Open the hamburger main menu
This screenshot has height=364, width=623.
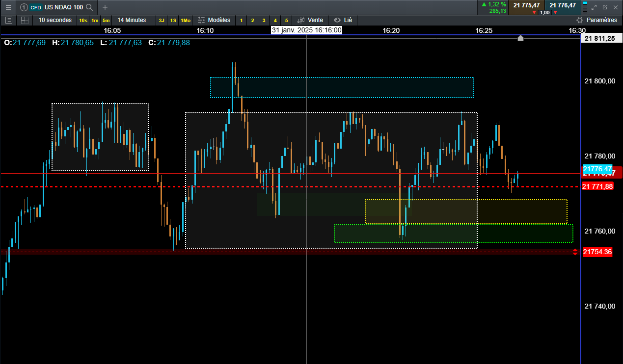[x=8, y=7]
